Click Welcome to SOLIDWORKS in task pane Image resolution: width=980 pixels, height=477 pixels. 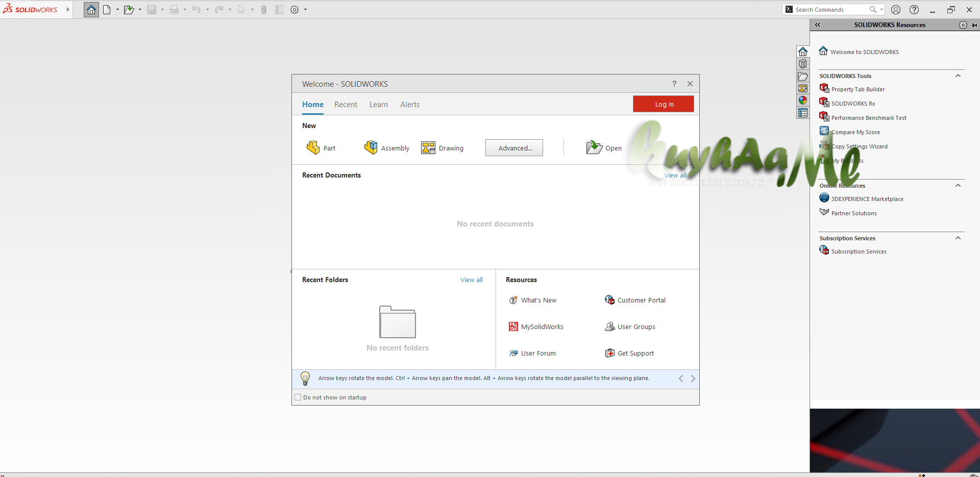pos(859,52)
